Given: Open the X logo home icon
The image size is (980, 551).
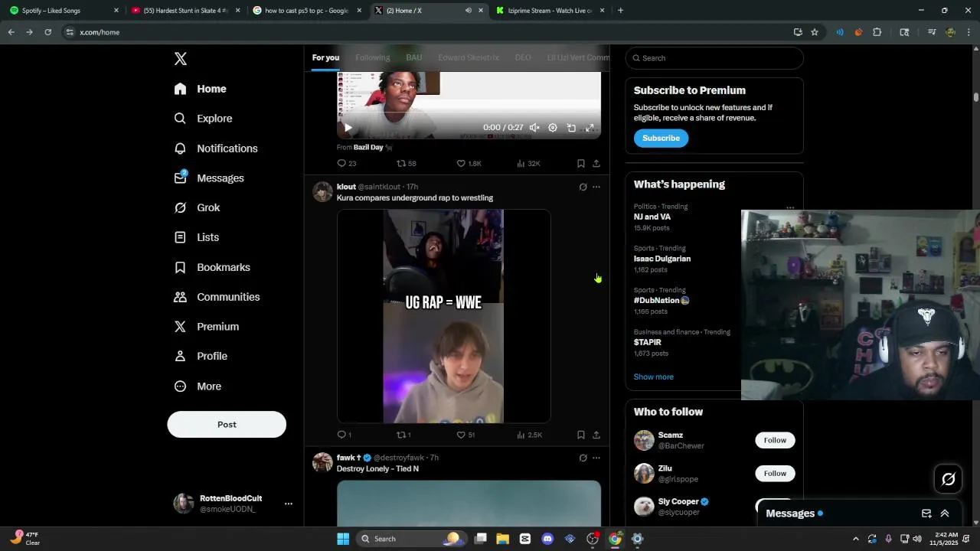Looking at the screenshot, I should click(181, 59).
